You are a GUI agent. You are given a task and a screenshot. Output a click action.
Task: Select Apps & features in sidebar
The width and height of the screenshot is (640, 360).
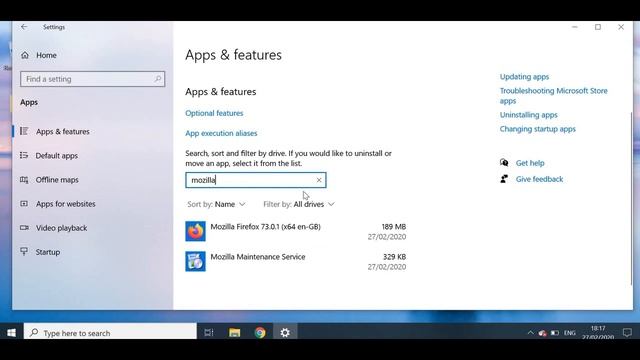[62, 131]
